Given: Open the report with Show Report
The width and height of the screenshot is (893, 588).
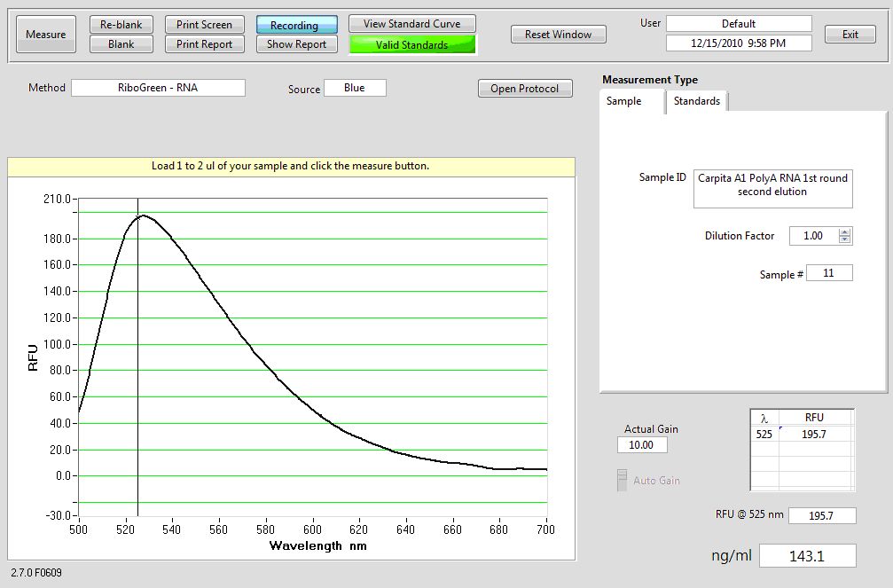Looking at the screenshot, I should coord(297,43).
